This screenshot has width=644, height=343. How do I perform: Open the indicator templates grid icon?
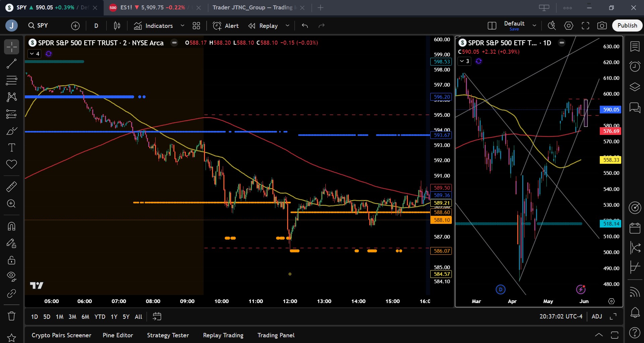(197, 26)
